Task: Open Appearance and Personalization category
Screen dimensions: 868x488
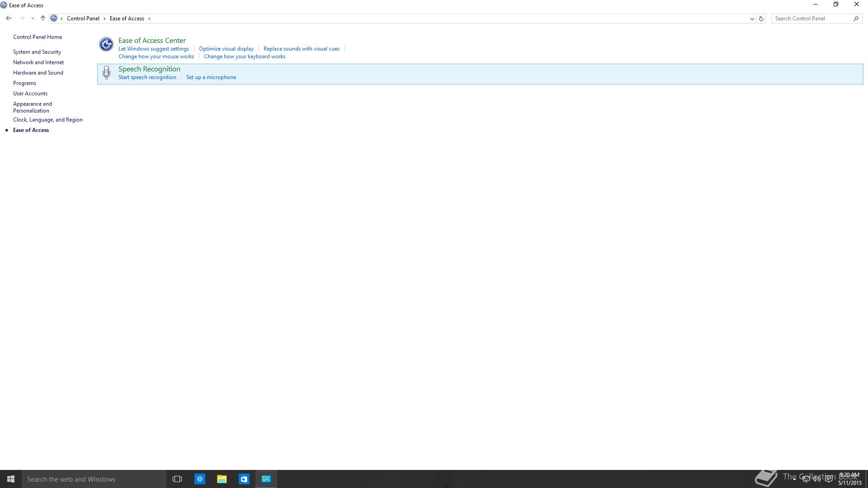Action: (x=33, y=107)
